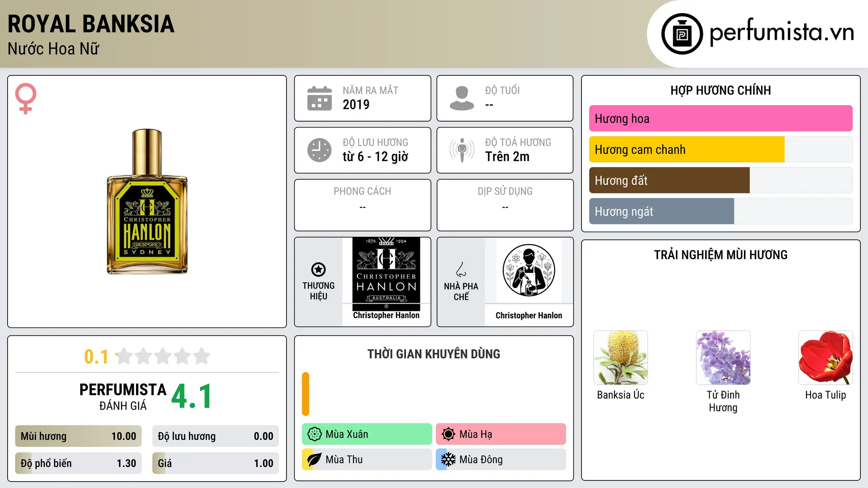This screenshot has width=868, height=488.
Task: Click the THỜI GIAN KHUYÊN DÙNG heading
Action: tap(434, 354)
